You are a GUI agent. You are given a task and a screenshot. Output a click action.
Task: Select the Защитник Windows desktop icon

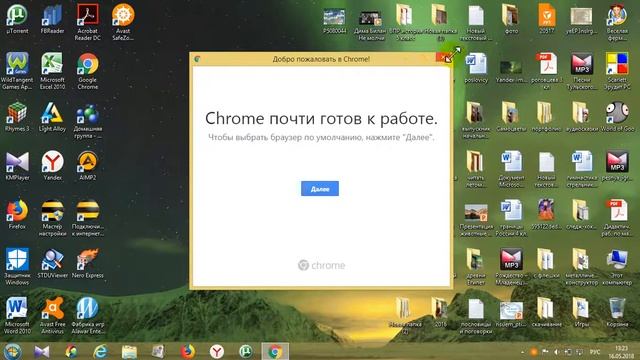[x=17, y=267]
